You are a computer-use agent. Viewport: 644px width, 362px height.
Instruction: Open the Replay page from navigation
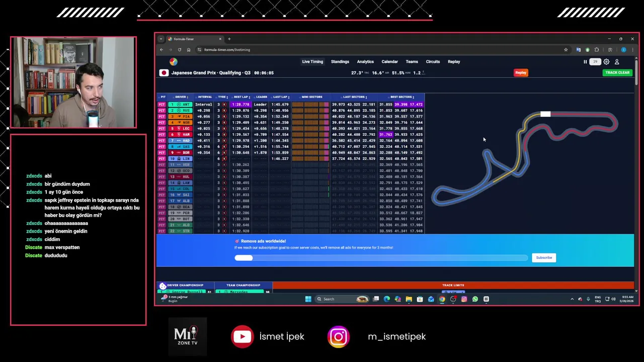point(454,62)
